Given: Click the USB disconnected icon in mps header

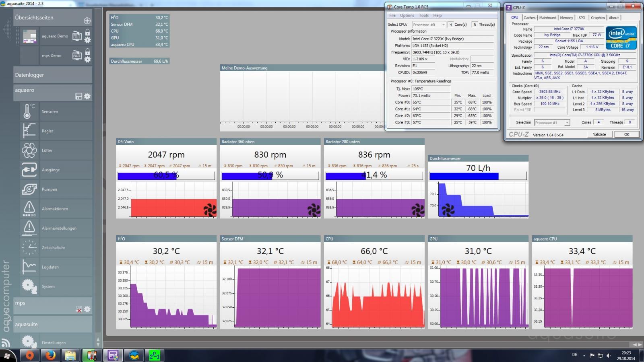Looking at the screenshot, I should pos(79,309).
